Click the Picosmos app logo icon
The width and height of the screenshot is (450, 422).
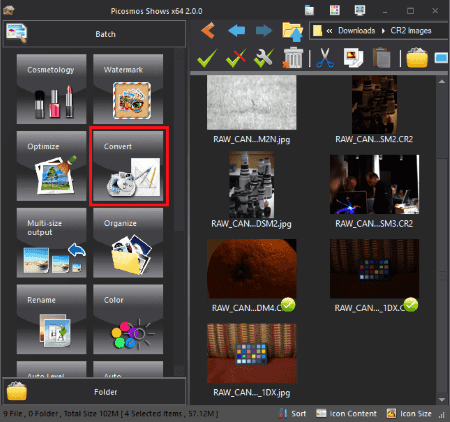pyautogui.click(x=9, y=10)
